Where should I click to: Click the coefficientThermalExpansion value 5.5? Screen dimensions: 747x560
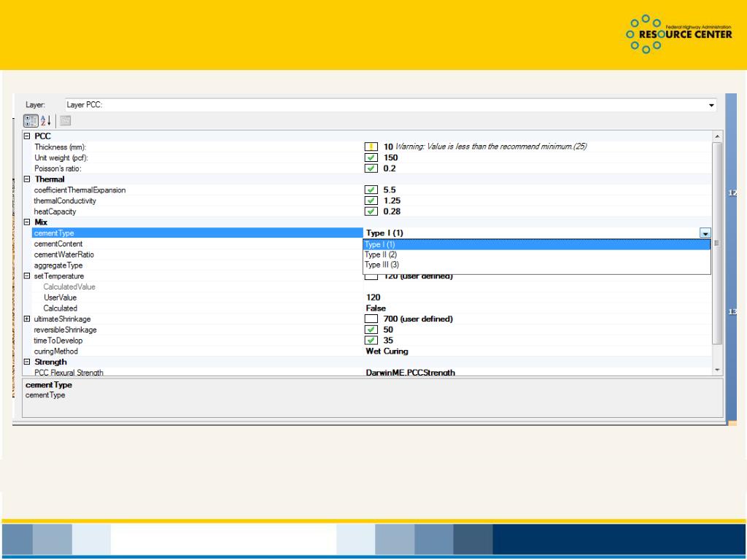(x=390, y=190)
